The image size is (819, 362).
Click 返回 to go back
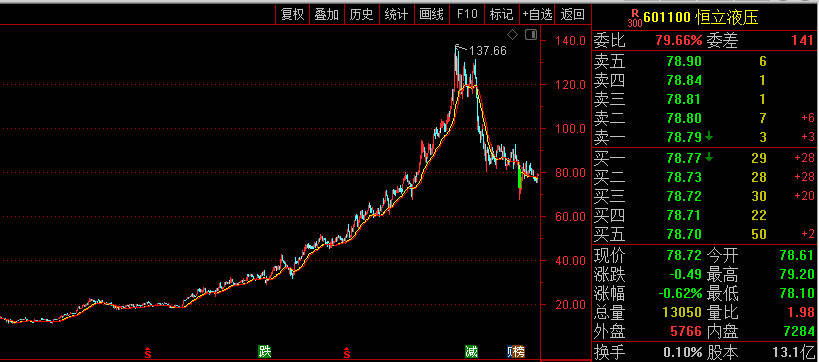click(572, 14)
